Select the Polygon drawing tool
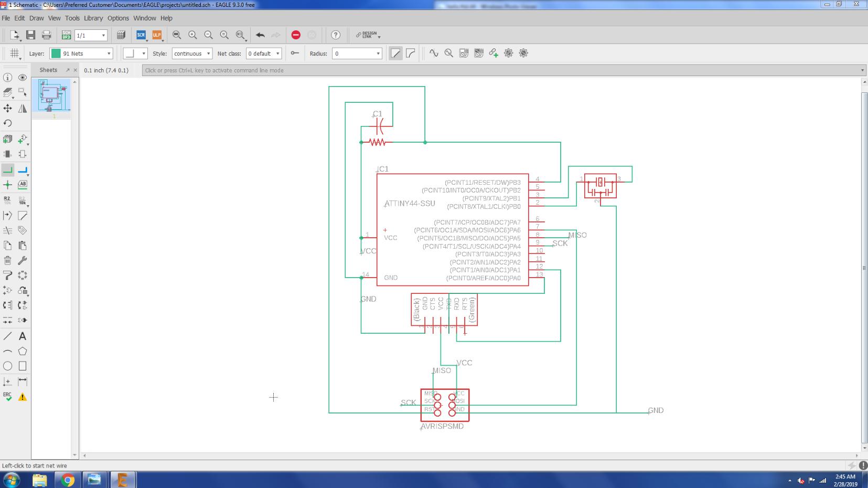Screen dimensions: 868x488 23,351
